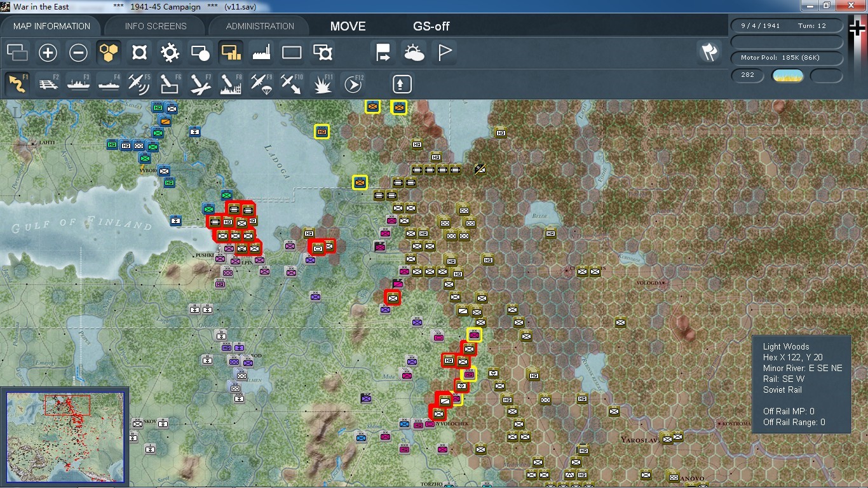Click the Off Rail MP: 0 text
Viewport: 868px width, 488px height.
coord(789,411)
